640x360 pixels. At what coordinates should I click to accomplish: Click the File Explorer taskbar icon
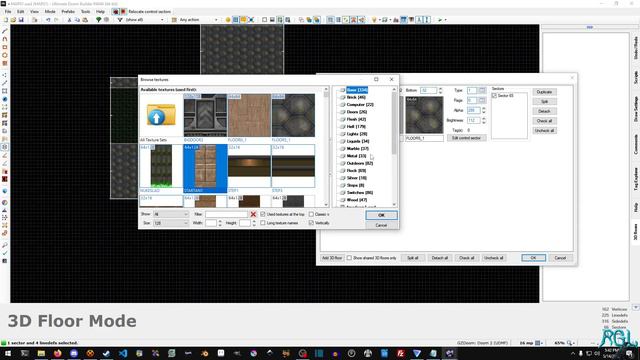[41, 353]
